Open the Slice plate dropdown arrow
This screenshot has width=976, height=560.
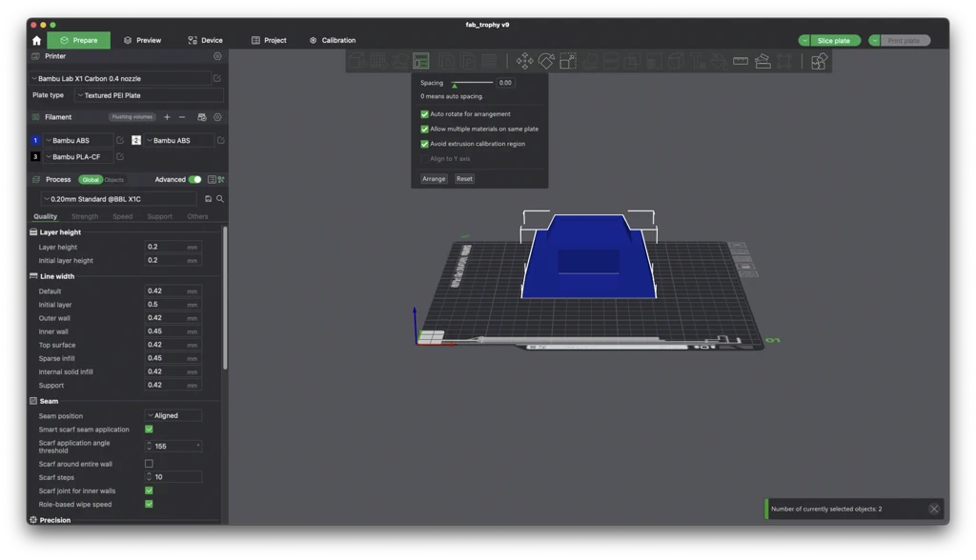804,40
